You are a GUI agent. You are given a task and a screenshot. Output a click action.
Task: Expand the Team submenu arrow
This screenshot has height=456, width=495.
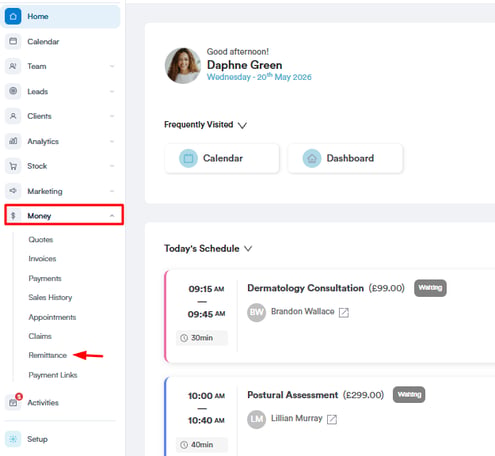(112, 66)
